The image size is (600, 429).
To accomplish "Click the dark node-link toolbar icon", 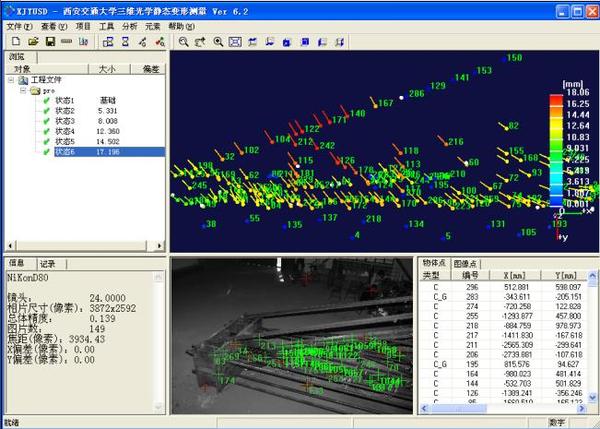I will tap(142, 42).
